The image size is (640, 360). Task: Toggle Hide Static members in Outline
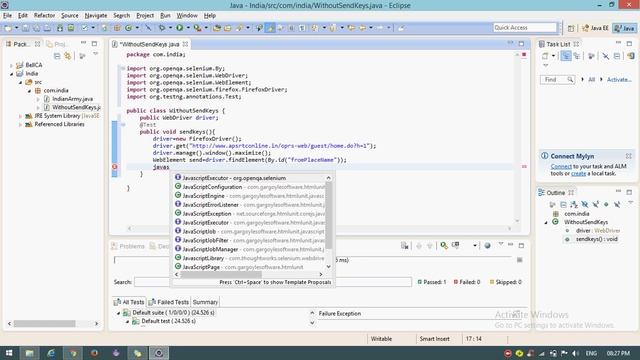click(596, 204)
